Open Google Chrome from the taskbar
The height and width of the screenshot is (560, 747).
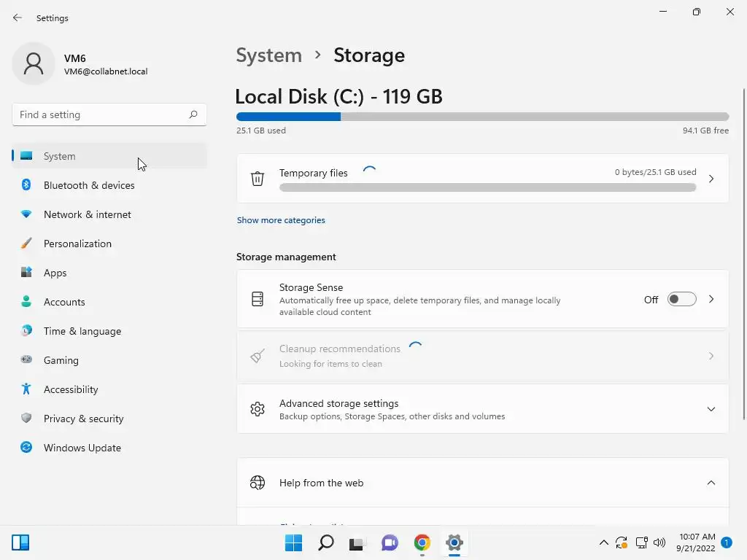tap(422, 542)
